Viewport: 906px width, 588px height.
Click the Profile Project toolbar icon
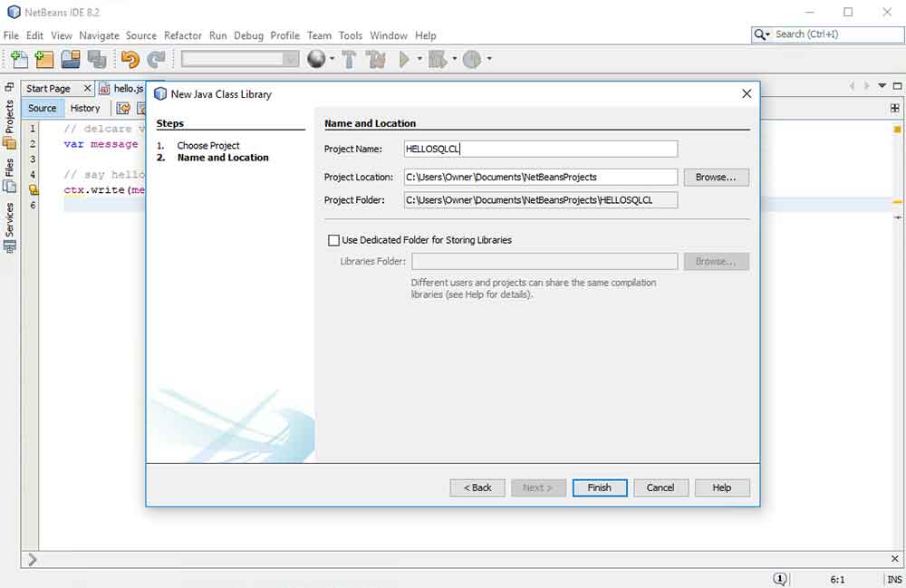coord(472,59)
